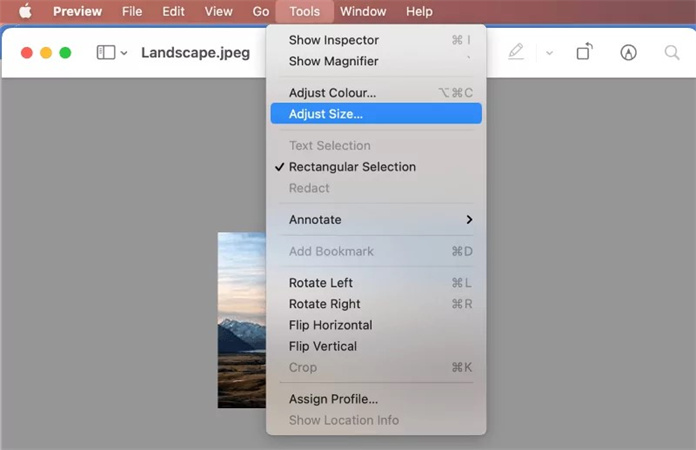The image size is (696, 450).
Task: Choose Rotate Right
Action: click(376, 304)
